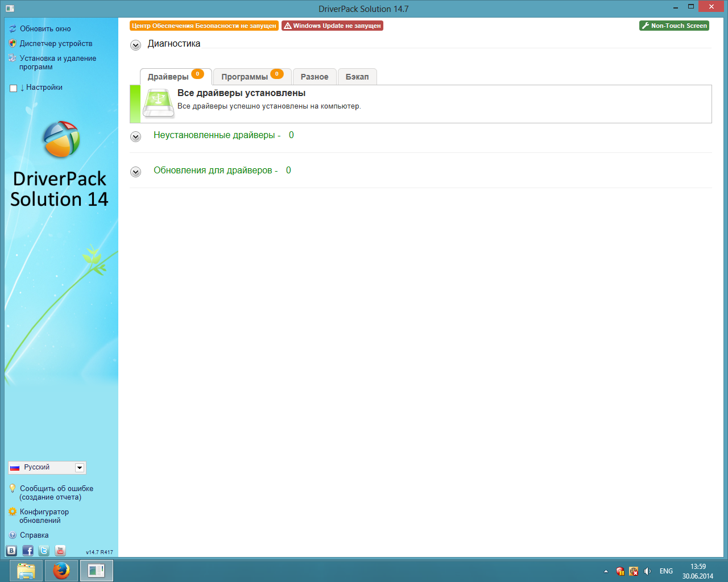Expand the Обновления для драйверов section
728x582 pixels.
coord(135,172)
